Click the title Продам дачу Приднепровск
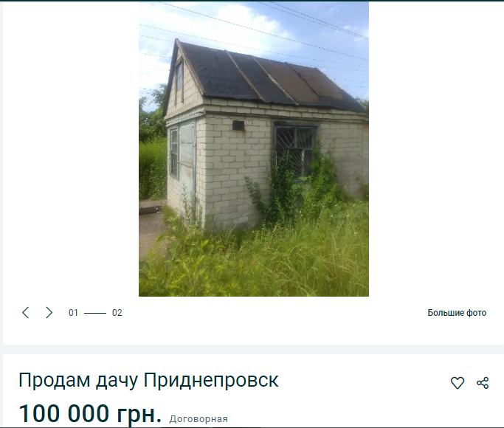The image size is (504, 428). pos(148,380)
